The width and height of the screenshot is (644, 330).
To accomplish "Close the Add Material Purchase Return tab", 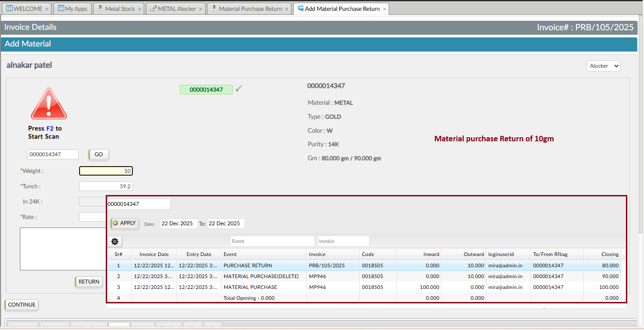I will 385,9.
